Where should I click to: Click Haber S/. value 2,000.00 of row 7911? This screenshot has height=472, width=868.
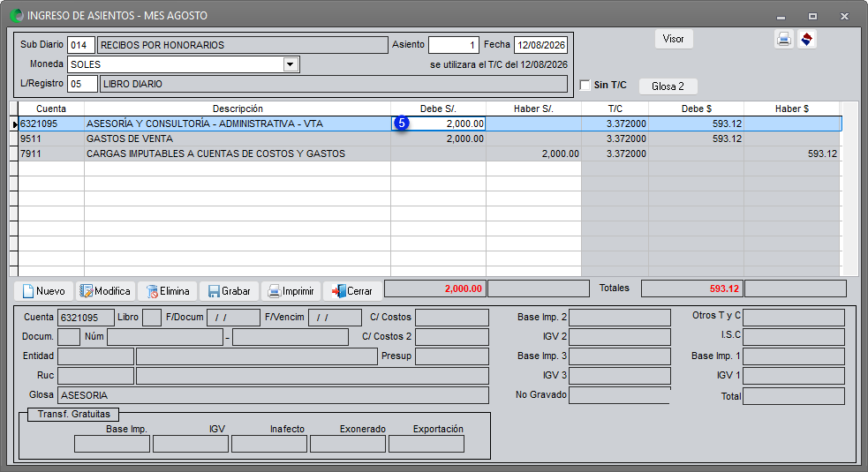pyautogui.click(x=533, y=154)
